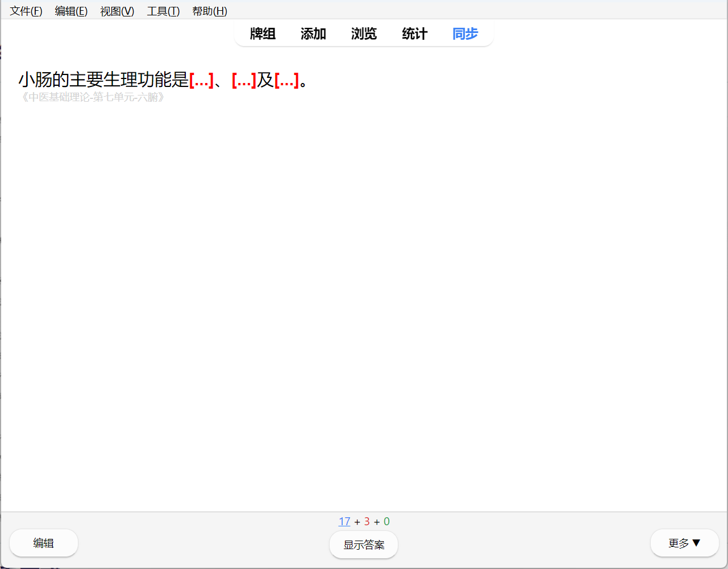Open the 视图(V) menu

click(x=117, y=11)
